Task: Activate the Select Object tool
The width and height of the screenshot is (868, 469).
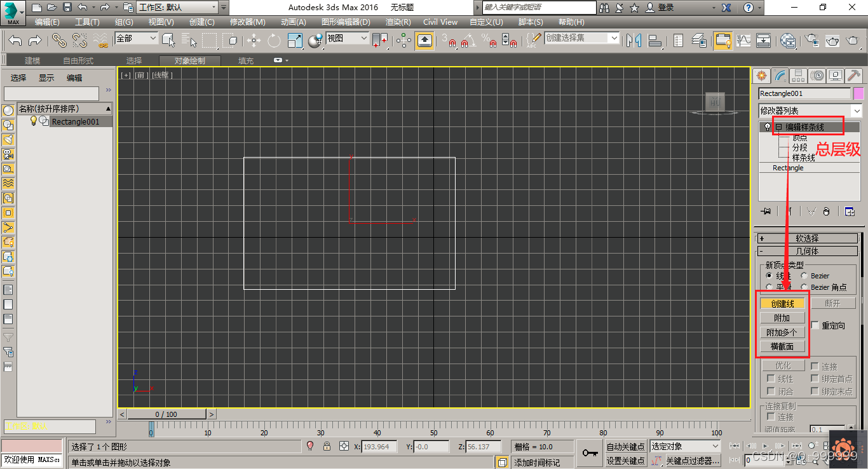Action: tap(168, 41)
